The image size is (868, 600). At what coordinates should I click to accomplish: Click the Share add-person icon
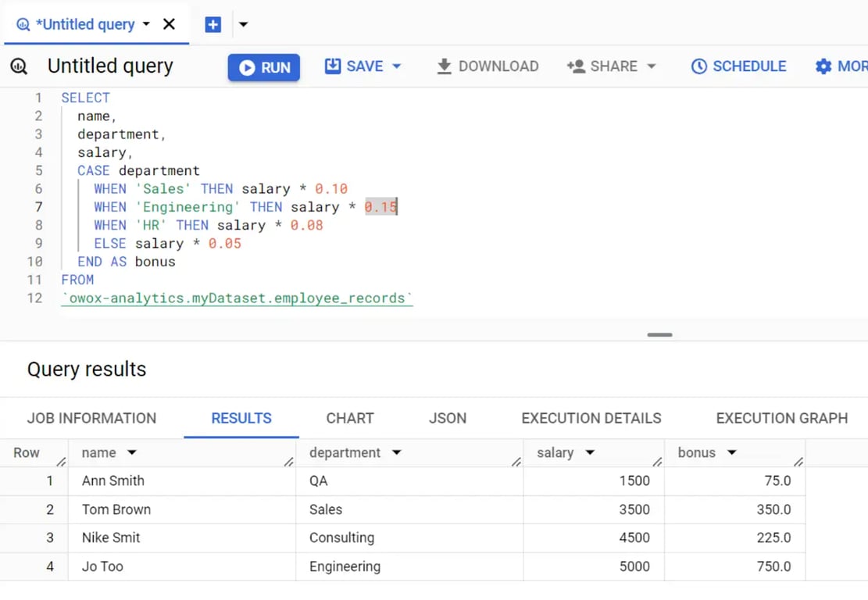[x=576, y=66]
